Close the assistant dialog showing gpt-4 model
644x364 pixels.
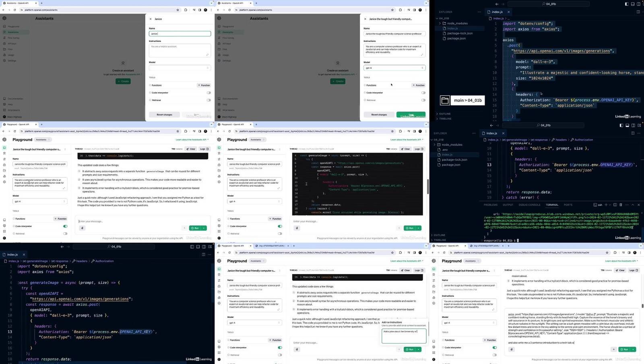pyautogui.click(x=365, y=19)
